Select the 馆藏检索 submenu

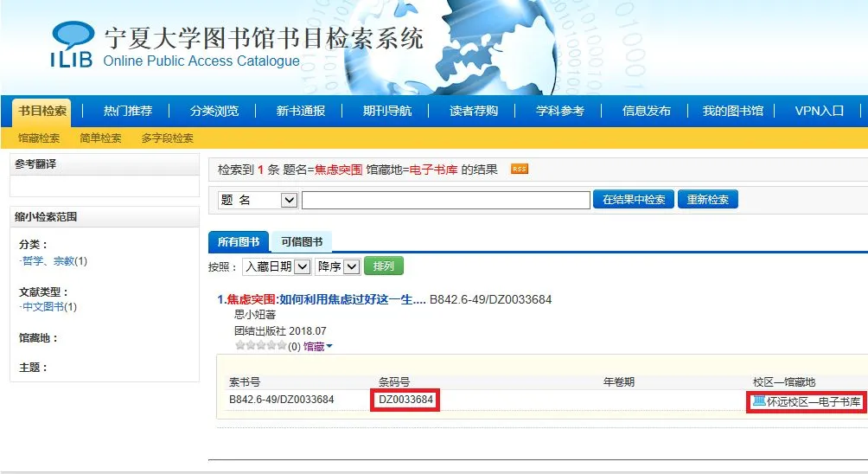tap(39, 138)
